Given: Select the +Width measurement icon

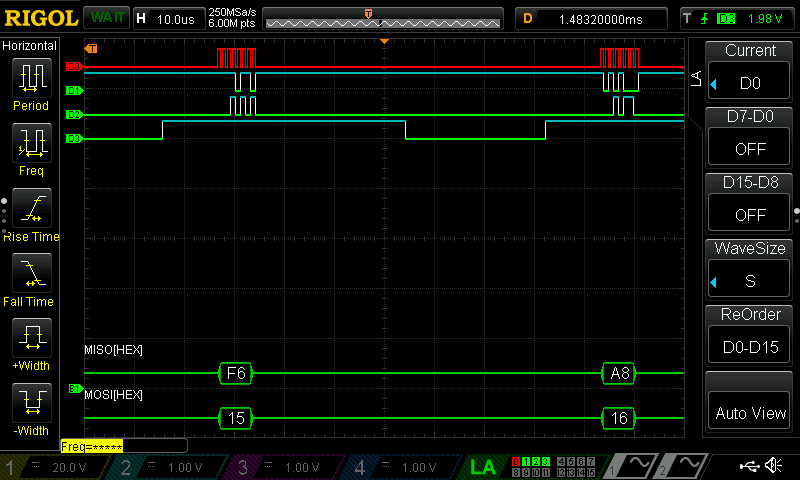Looking at the screenshot, I should 31,343.
